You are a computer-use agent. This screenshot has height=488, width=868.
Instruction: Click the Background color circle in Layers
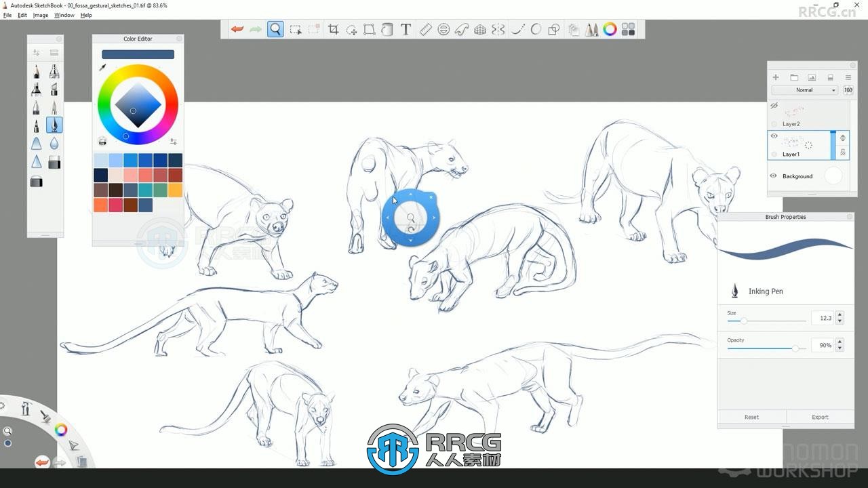833,176
